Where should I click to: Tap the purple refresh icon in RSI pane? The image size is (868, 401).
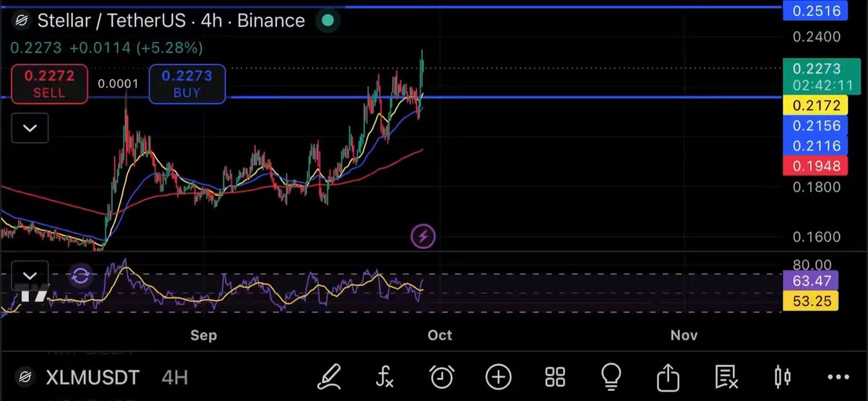coord(81,276)
